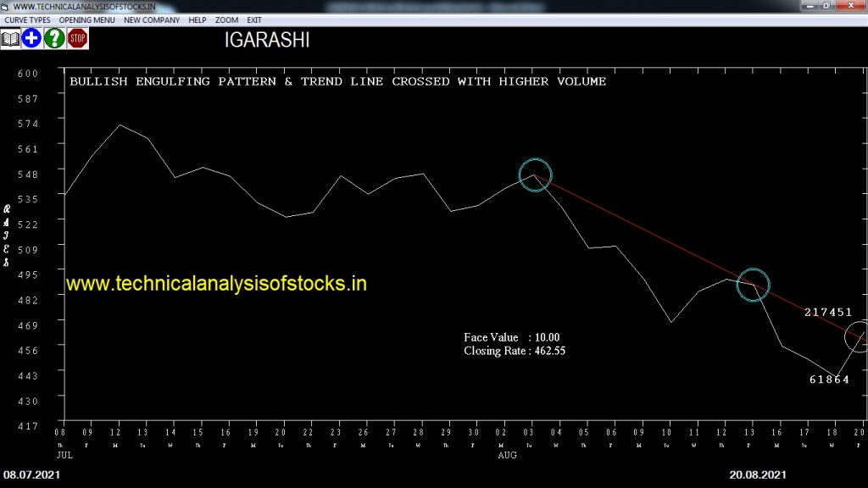Open help via green question mark icon

click(x=54, y=38)
